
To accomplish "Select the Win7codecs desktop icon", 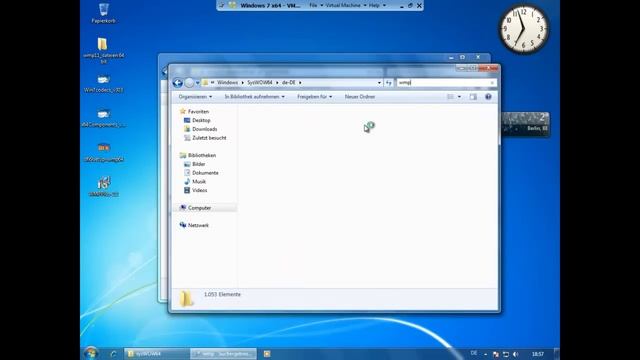I will (x=103, y=83).
